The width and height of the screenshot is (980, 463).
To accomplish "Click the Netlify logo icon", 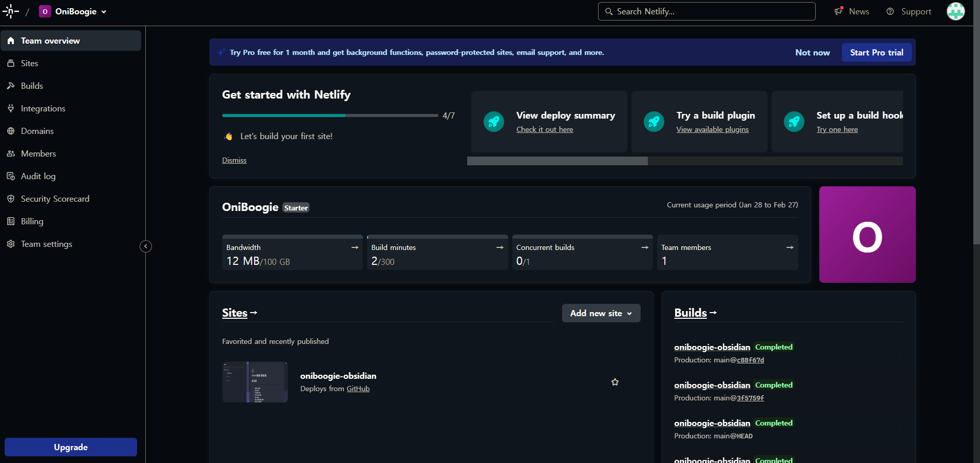I will coord(11,11).
